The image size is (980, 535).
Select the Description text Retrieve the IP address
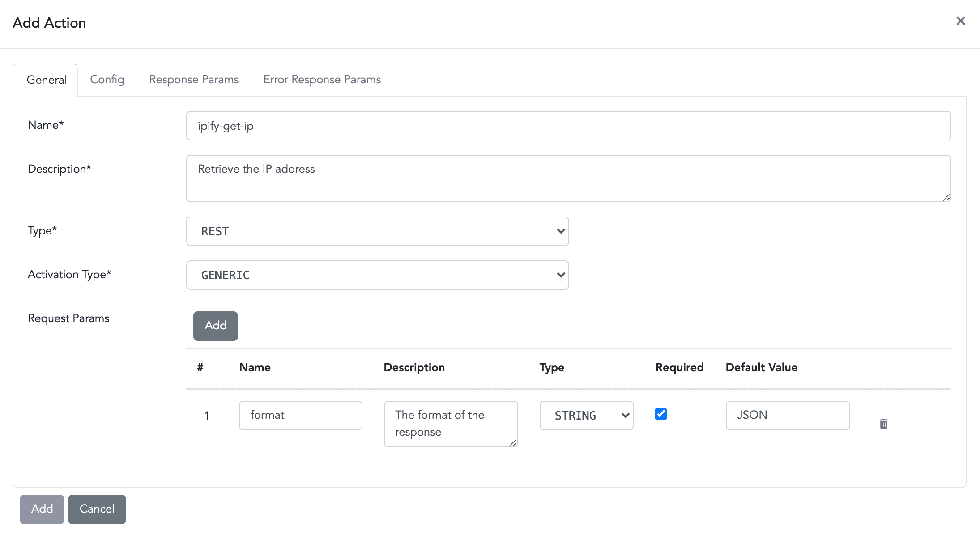pos(568,178)
